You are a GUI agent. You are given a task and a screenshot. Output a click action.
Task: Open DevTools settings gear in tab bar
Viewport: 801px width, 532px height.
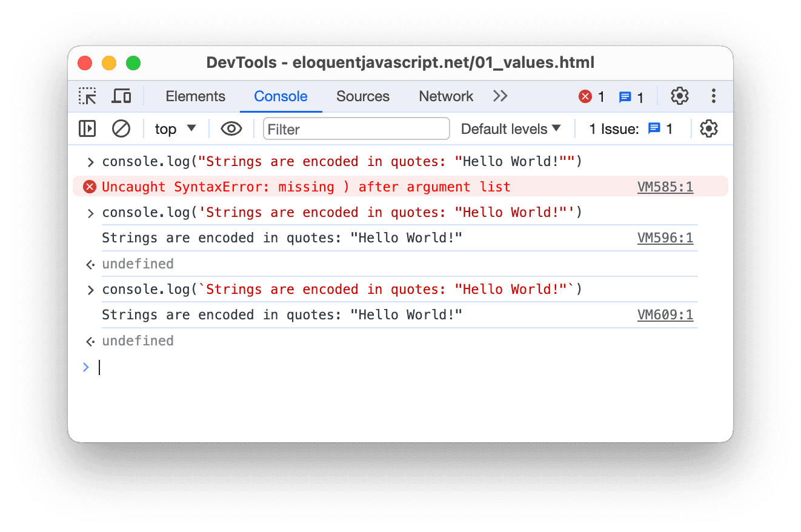click(x=680, y=96)
